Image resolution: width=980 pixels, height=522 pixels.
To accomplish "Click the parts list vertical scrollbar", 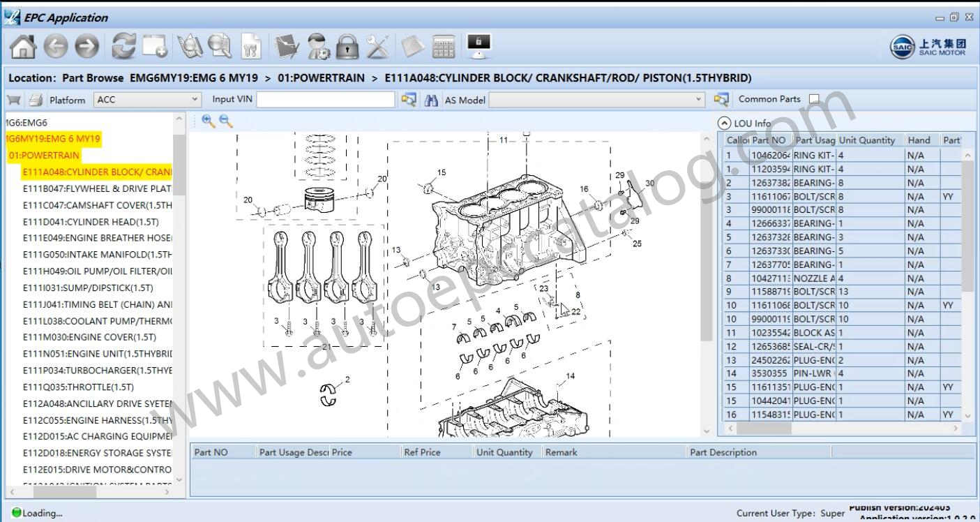I will [x=969, y=223].
